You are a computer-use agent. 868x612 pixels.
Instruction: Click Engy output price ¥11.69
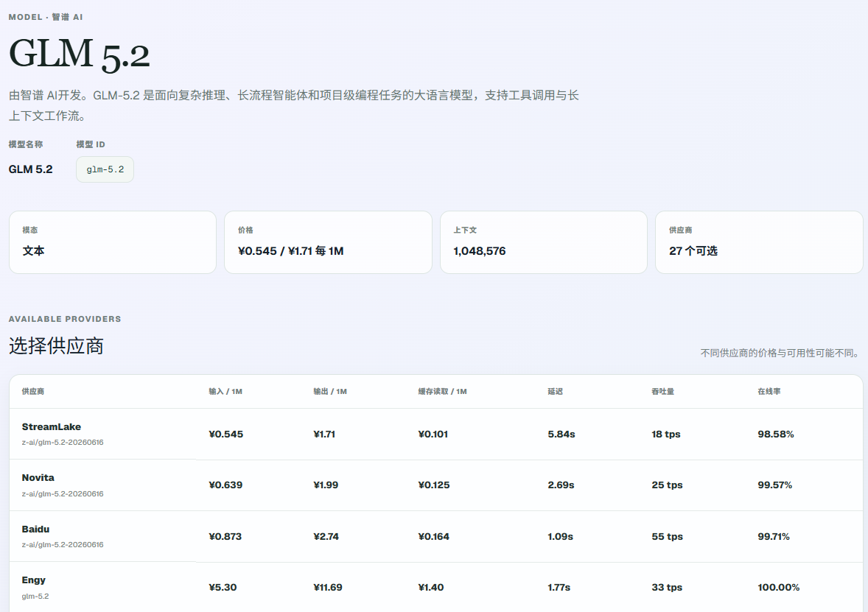[x=328, y=588]
